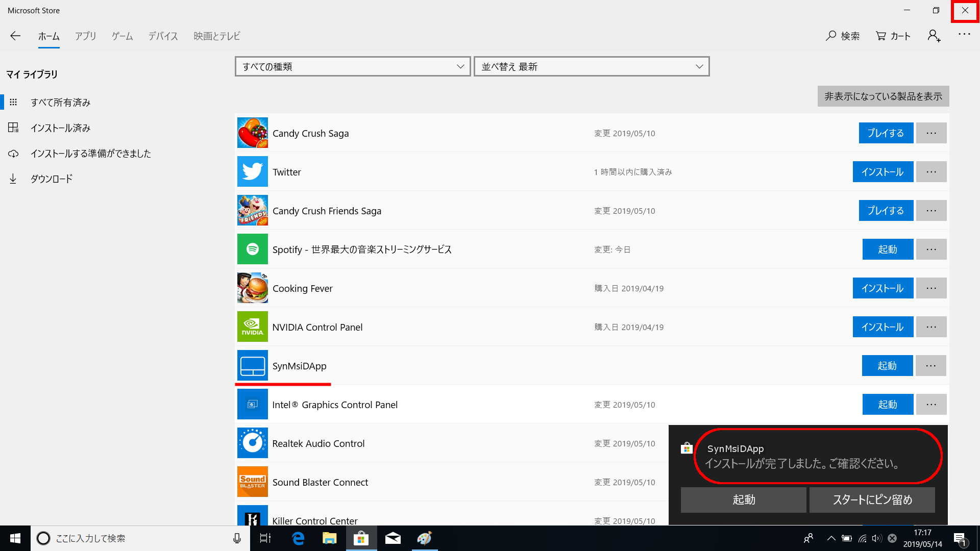Launch SynMsiDApp from its list row
The height and width of the screenshot is (551, 980).
(888, 366)
